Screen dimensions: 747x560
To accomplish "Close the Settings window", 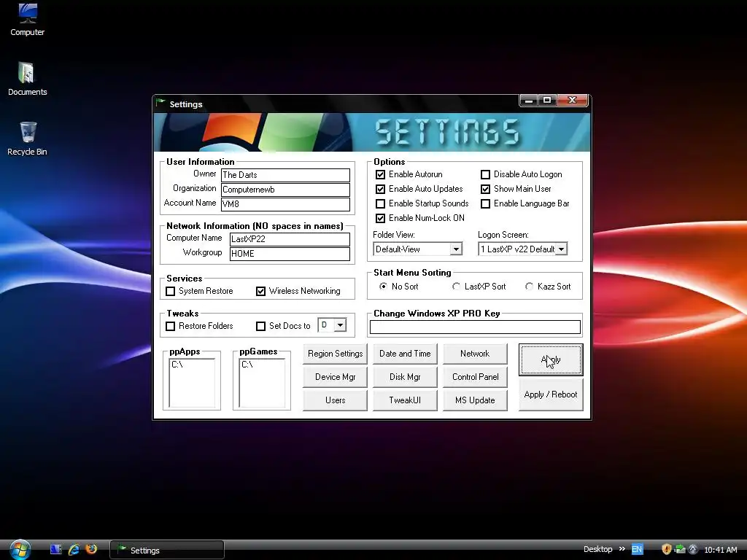I will (573, 100).
